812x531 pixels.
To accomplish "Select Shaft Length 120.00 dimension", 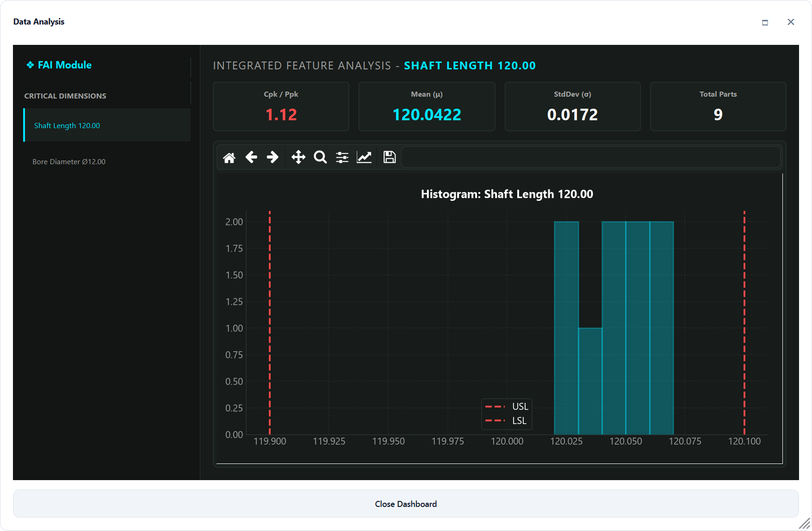I will [x=107, y=125].
